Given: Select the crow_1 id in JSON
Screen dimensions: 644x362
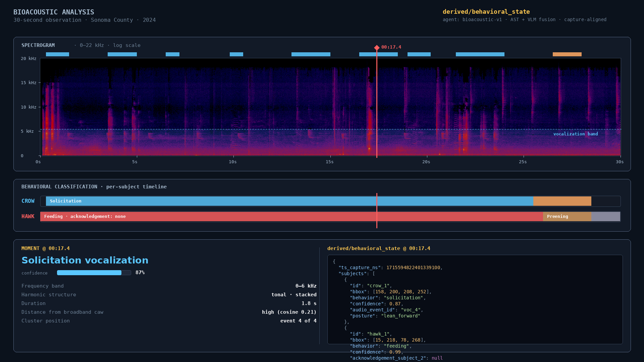Looking at the screenshot, I should click(x=378, y=286).
